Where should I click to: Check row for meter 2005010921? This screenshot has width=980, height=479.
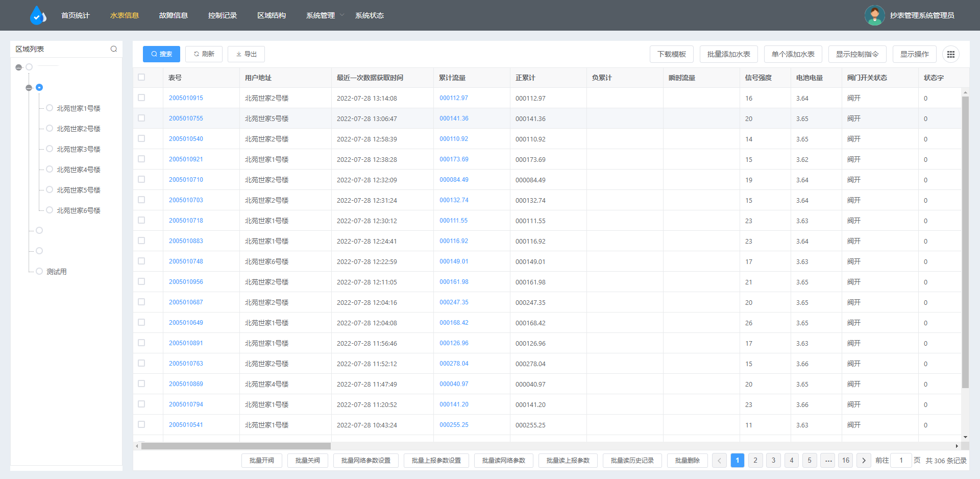pyautogui.click(x=141, y=159)
